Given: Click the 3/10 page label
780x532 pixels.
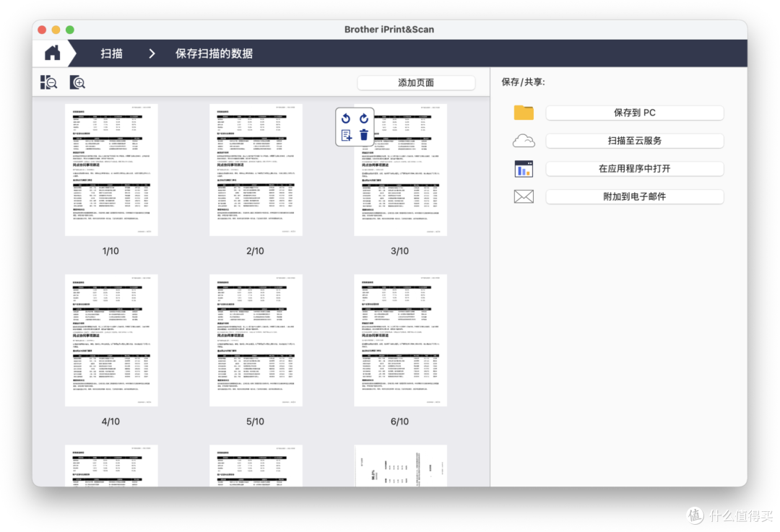Looking at the screenshot, I should click(x=399, y=251).
